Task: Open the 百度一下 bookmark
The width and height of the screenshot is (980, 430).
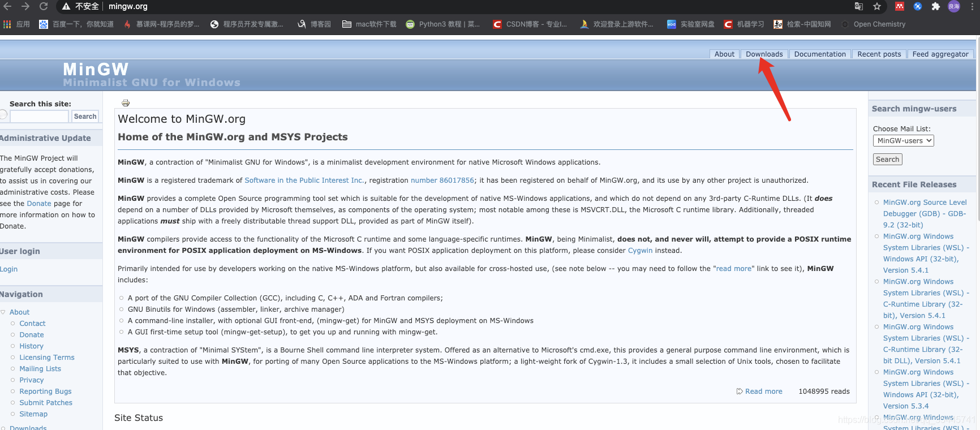Action: tap(76, 24)
